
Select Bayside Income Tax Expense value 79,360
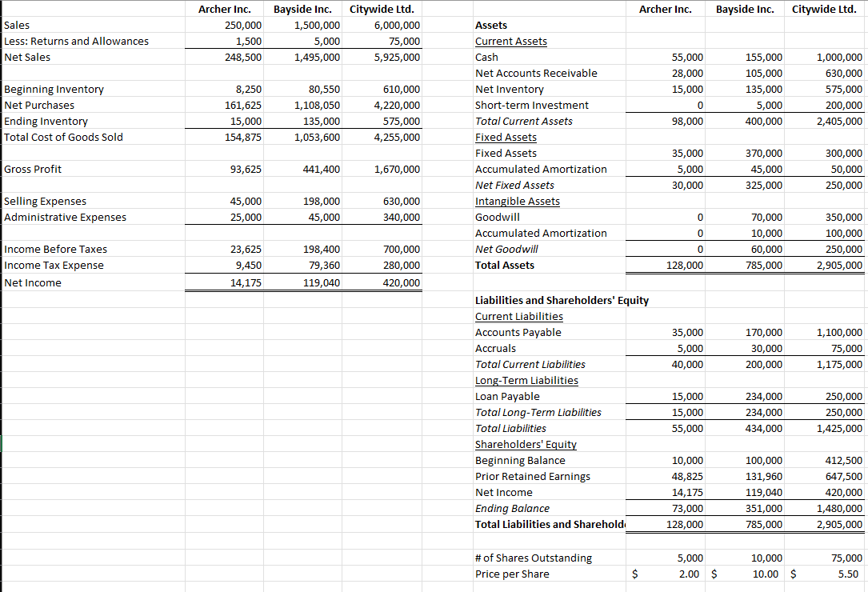click(324, 266)
